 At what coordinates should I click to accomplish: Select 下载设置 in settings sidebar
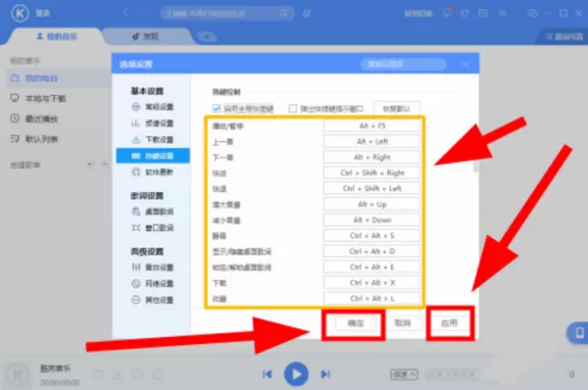[153, 139]
